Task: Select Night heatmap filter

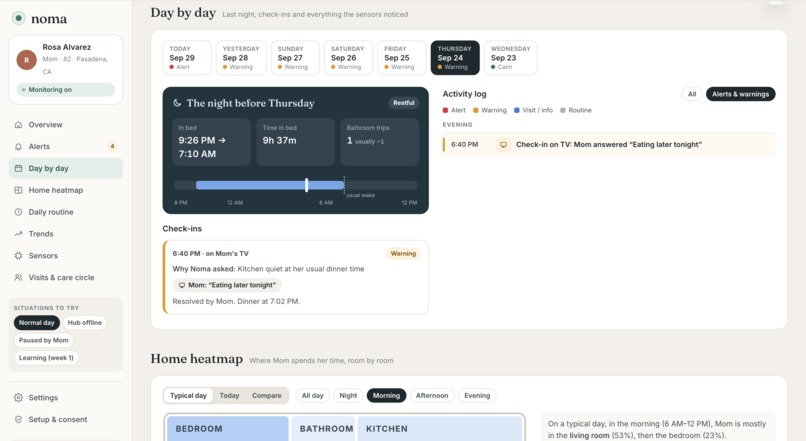Action: click(348, 396)
